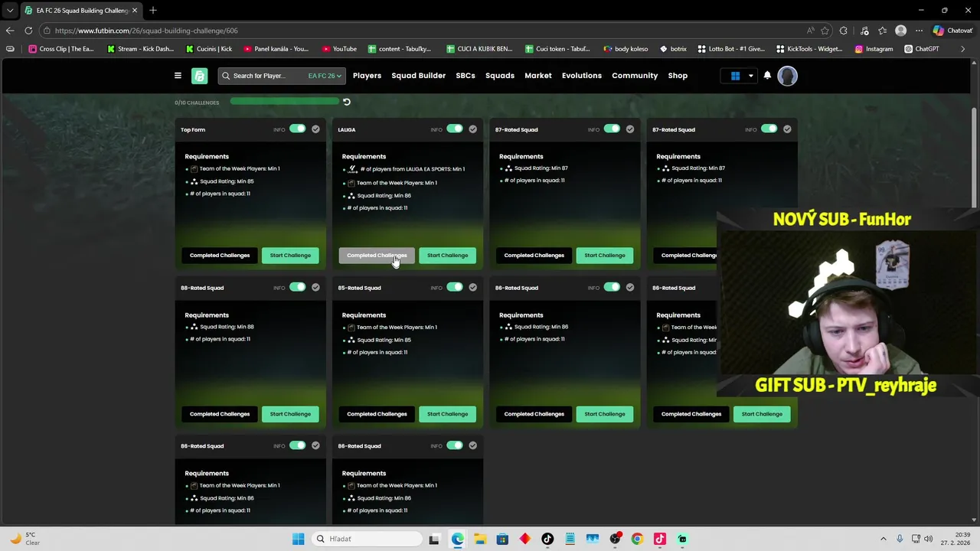980x551 pixels.
Task: Mark LALIGA challenge as completed checkmark
Action: pyautogui.click(x=472, y=129)
